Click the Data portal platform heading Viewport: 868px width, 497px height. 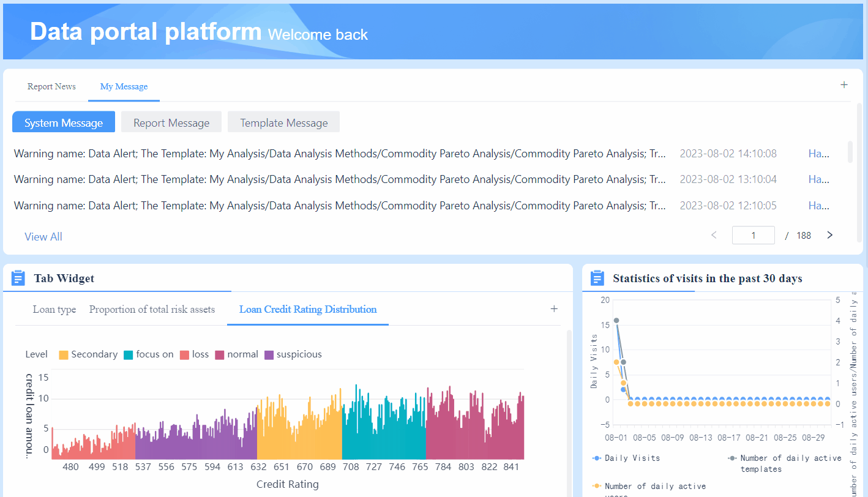click(146, 31)
